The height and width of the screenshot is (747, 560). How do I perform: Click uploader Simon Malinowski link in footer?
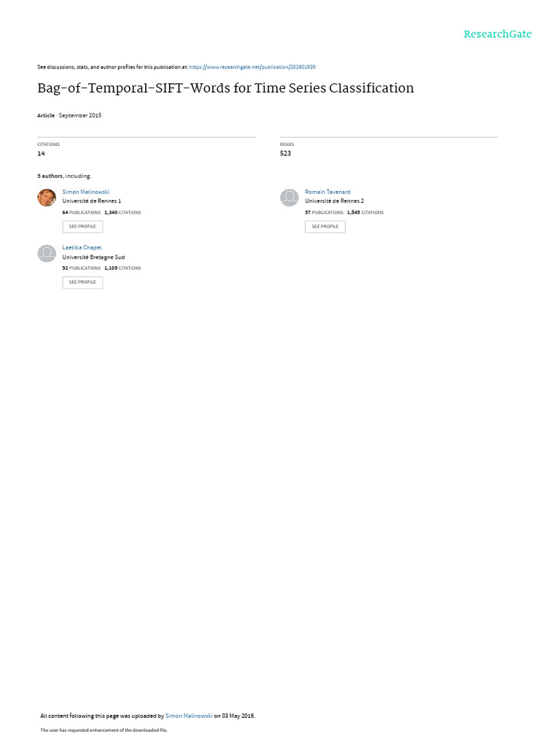click(x=189, y=716)
